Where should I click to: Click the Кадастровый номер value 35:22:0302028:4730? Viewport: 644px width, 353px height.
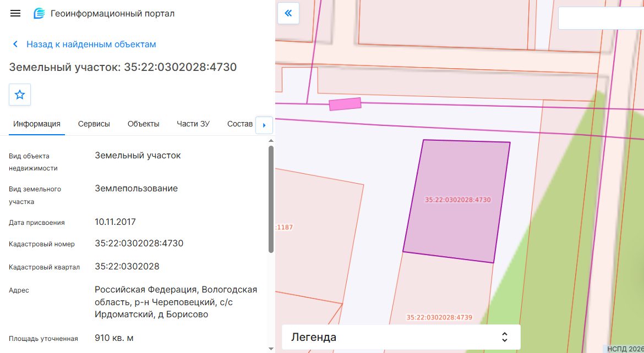139,244
